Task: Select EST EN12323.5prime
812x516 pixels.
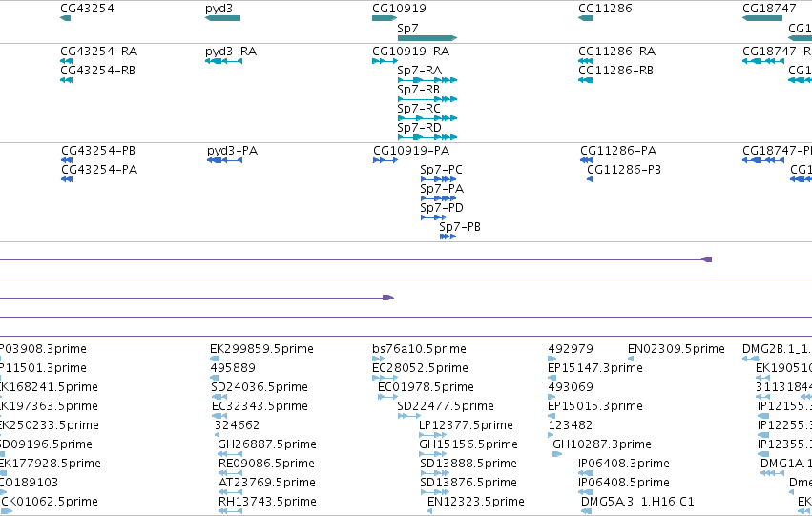Action: [429, 511]
